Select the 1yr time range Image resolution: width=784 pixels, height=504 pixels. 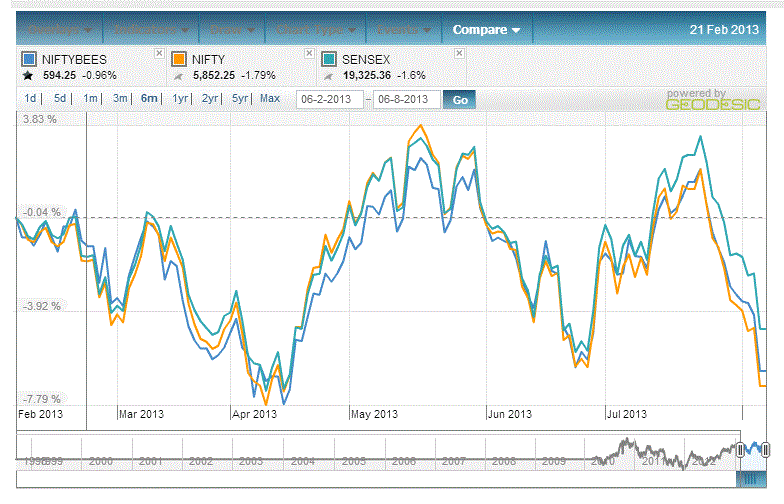click(x=180, y=98)
